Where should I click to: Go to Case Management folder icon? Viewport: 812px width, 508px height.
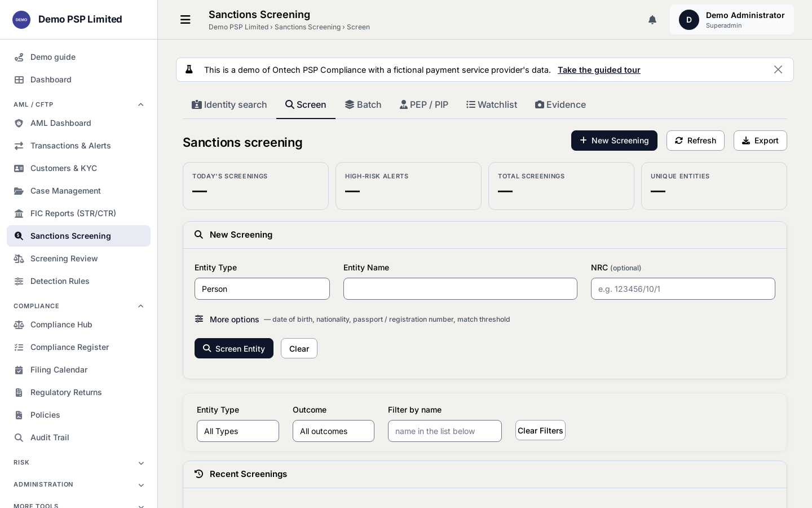click(19, 191)
